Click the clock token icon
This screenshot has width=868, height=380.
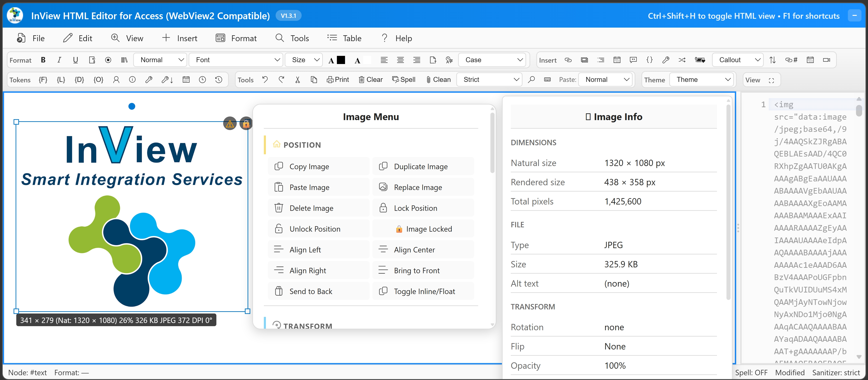coord(203,80)
